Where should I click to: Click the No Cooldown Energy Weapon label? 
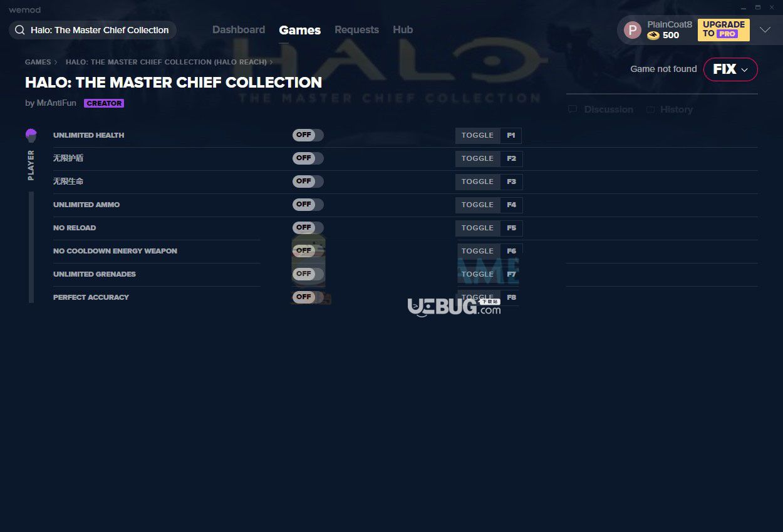tap(115, 251)
